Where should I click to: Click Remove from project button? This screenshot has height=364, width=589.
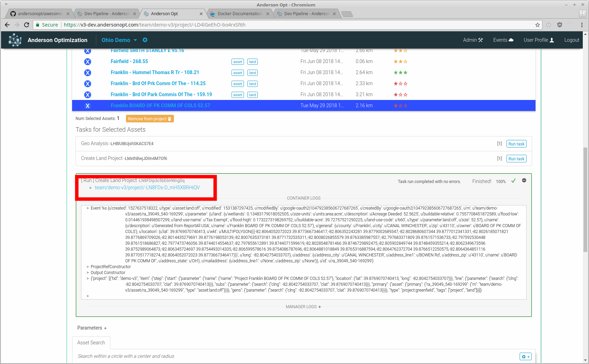coord(150,119)
